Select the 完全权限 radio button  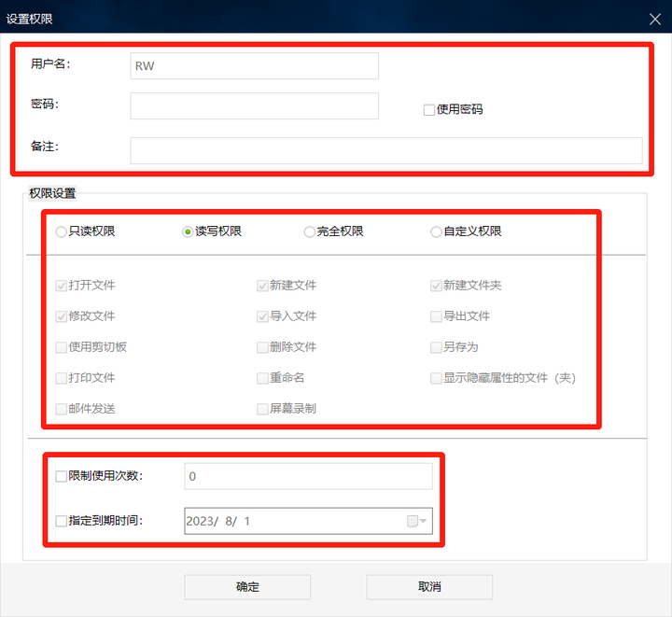(310, 231)
